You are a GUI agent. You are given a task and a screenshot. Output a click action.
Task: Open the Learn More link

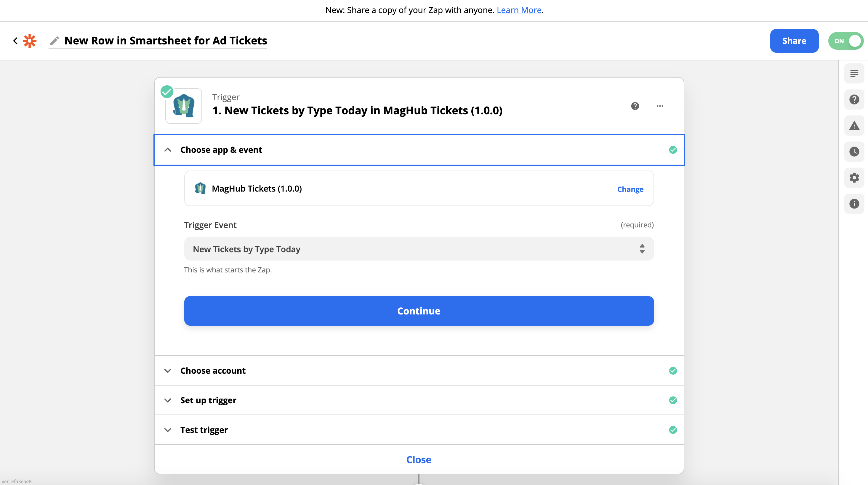(x=519, y=10)
